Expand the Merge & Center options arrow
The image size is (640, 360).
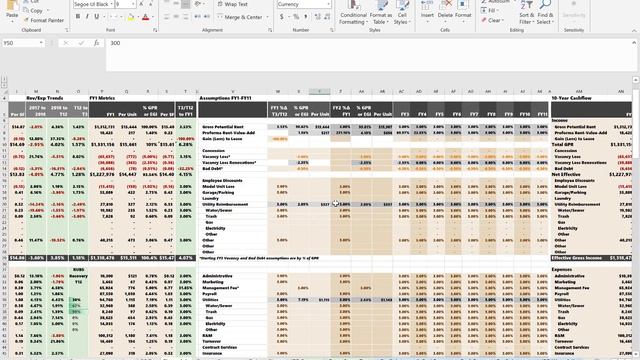[x=267, y=17]
